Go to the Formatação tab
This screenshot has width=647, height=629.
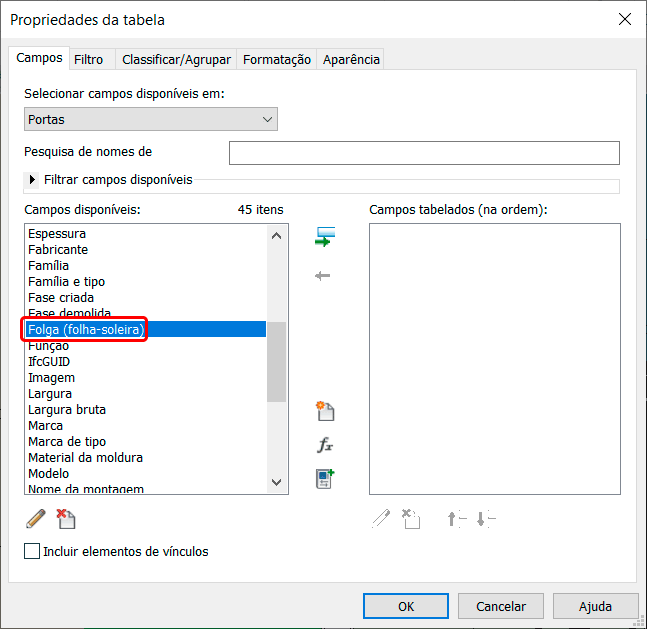coord(277,60)
